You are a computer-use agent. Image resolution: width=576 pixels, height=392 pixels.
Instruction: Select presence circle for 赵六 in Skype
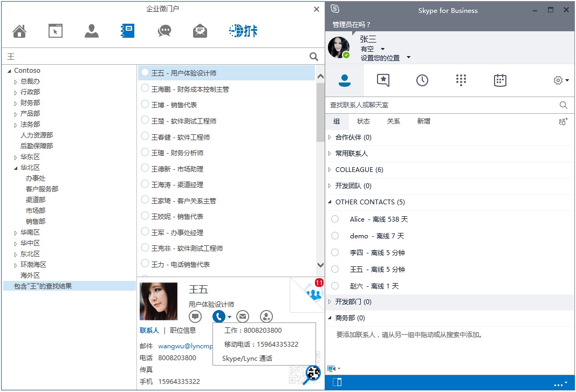tap(335, 286)
